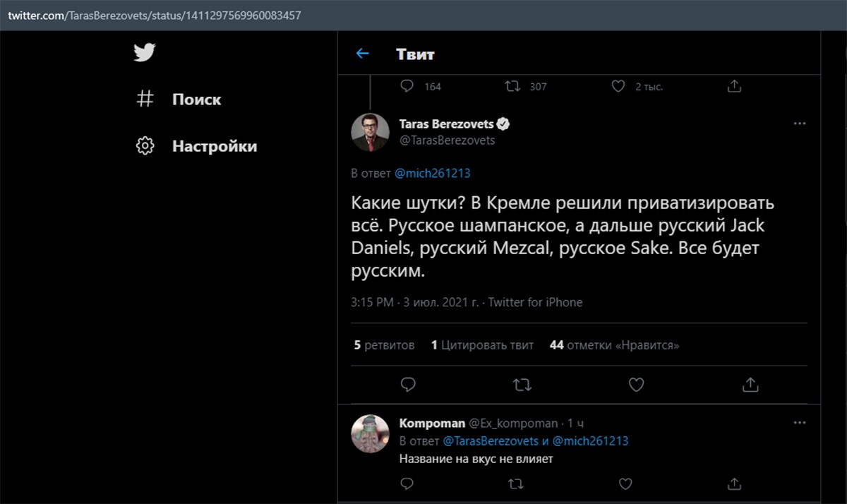Like the main tweet about русское шампанское
Viewport: 847px width, 504px height.
coord(636,385)
